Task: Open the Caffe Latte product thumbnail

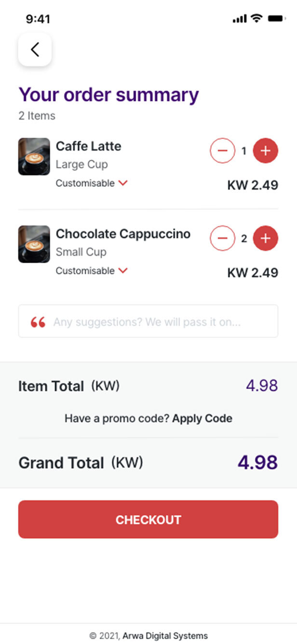Action: [x=34, y=156]
